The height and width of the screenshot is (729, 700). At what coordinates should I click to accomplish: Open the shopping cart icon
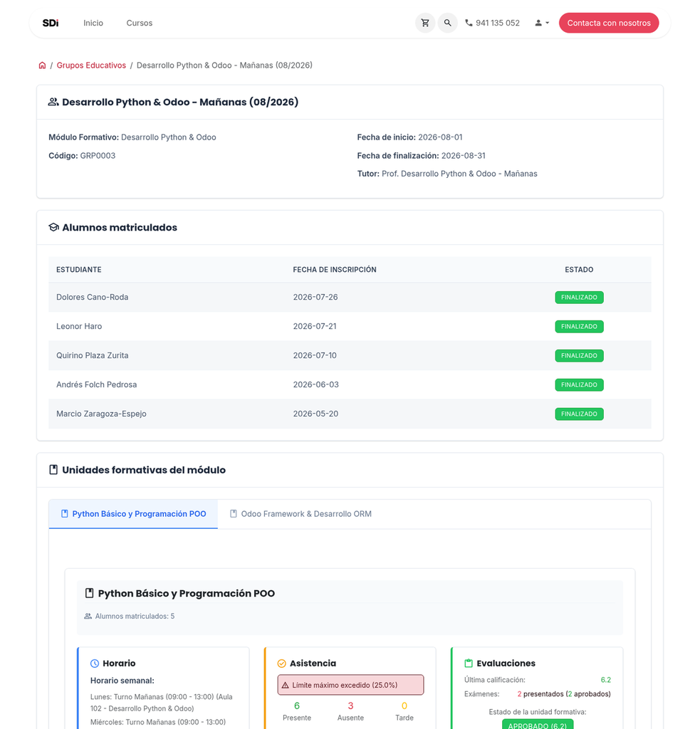425,23
